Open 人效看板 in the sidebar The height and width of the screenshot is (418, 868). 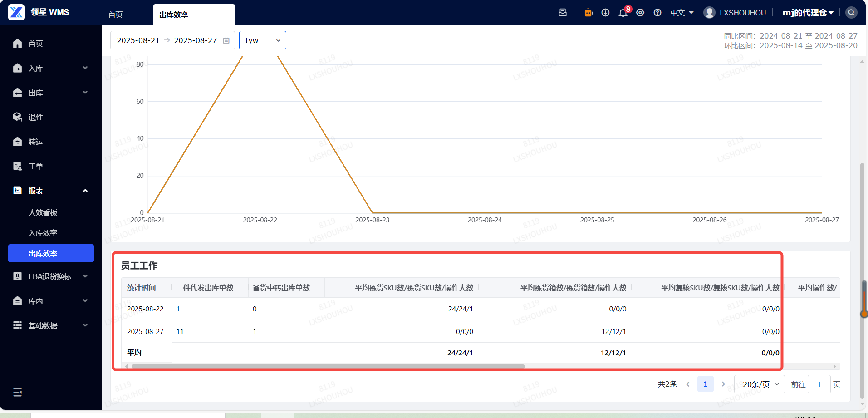pos(43,212)
